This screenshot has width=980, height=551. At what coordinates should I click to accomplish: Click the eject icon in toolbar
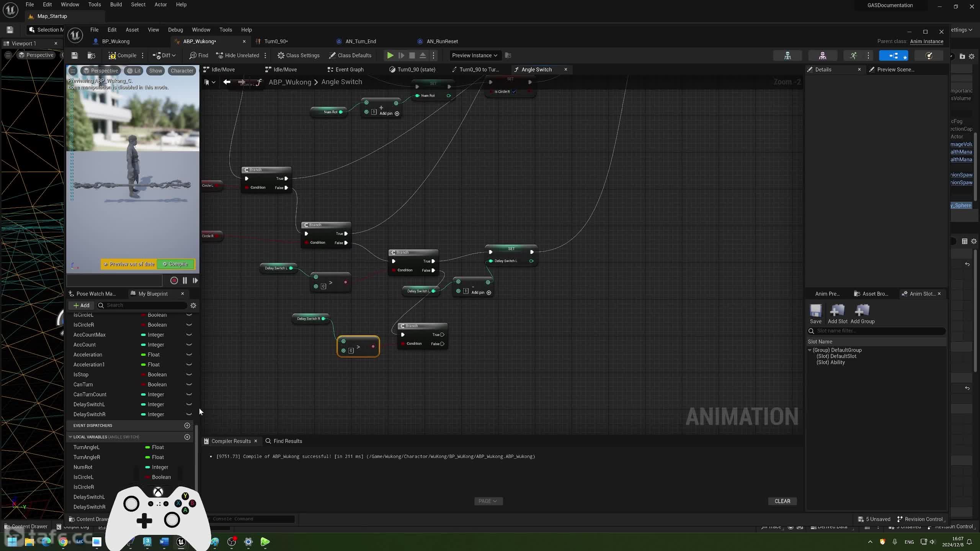tap(423, 55)
